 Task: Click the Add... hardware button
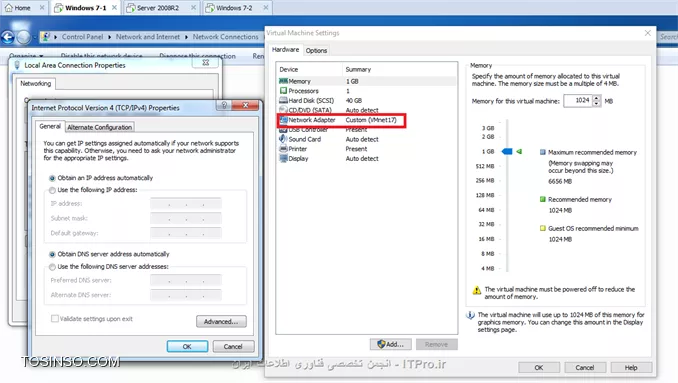390,344
